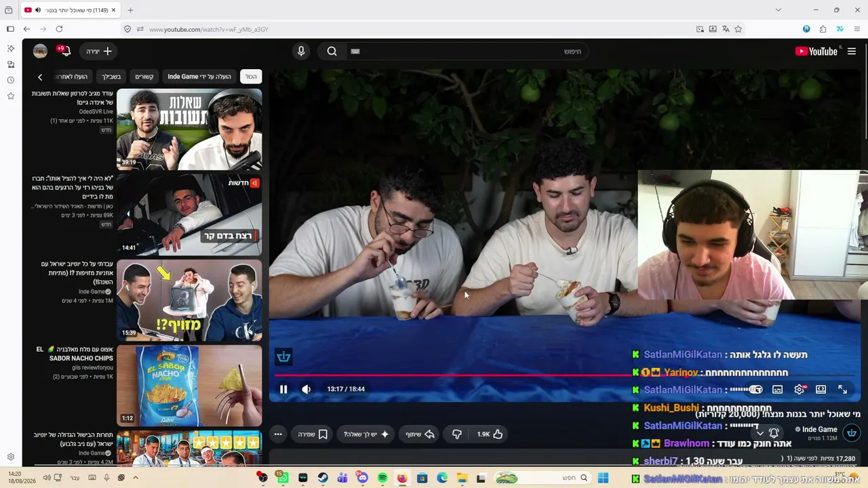The image size is (868, 488).
Task: Toggle subtitles on the video player
Action: coord(777,390)
